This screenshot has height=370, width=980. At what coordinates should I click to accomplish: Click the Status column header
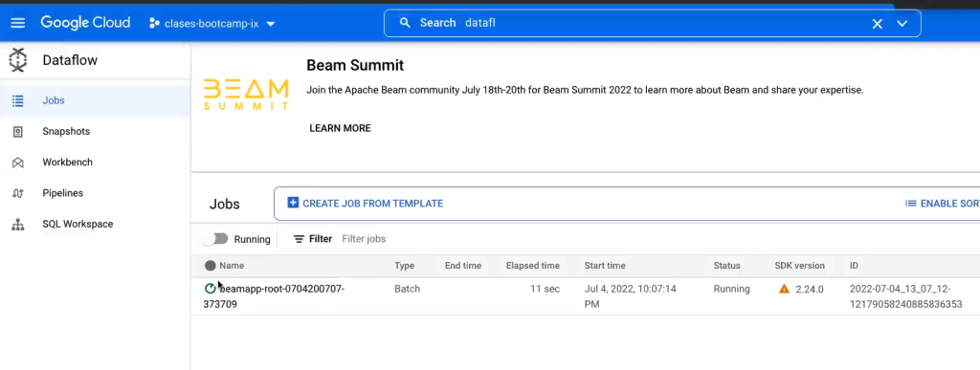(727, 266)
